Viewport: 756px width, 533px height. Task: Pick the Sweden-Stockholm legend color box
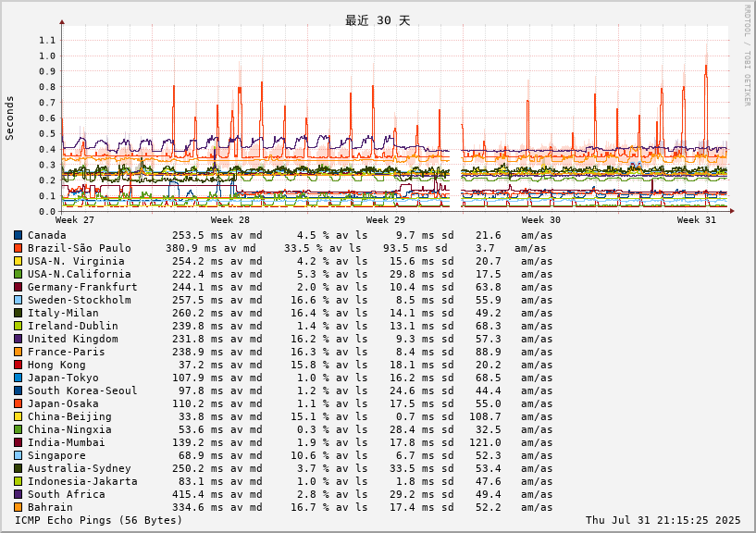[x=19, y=300]
